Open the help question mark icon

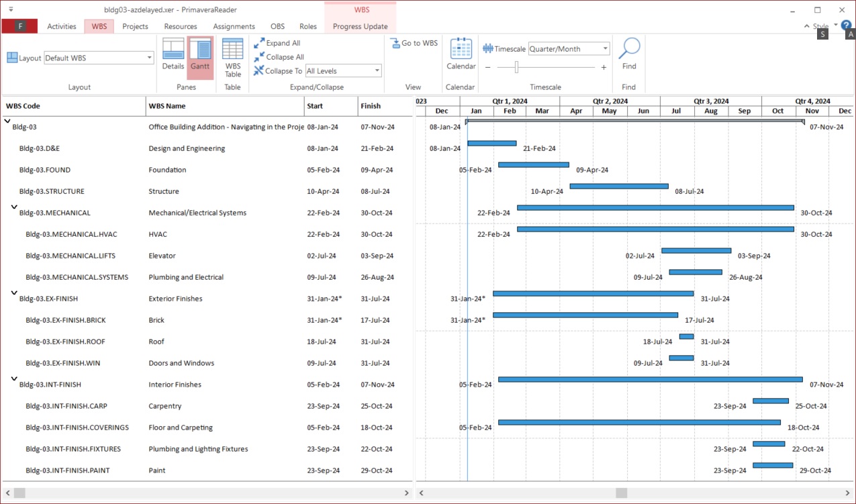(846, 26)
